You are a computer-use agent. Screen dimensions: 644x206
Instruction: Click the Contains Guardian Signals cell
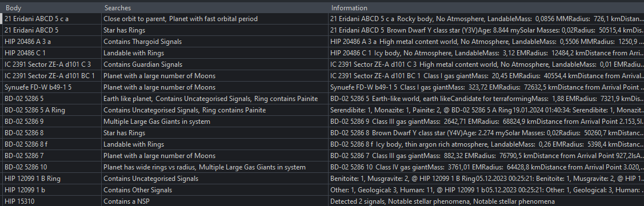(215, 64)
